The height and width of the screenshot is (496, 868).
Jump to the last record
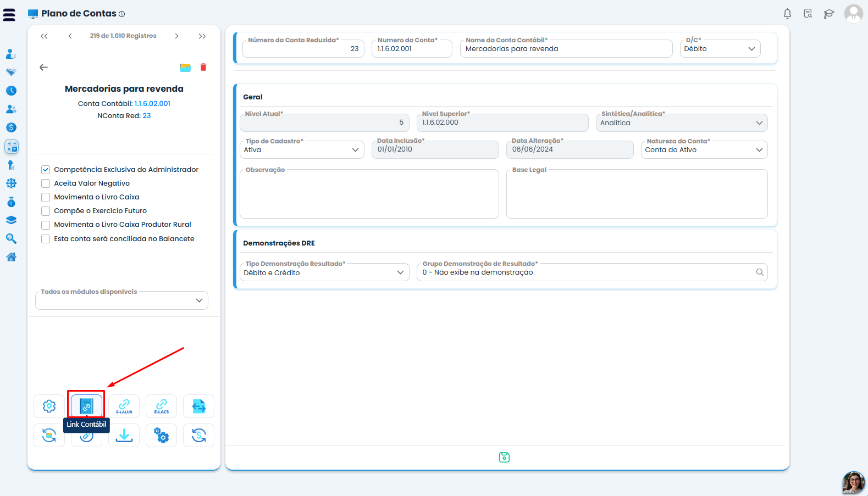(x=202, y=36)
